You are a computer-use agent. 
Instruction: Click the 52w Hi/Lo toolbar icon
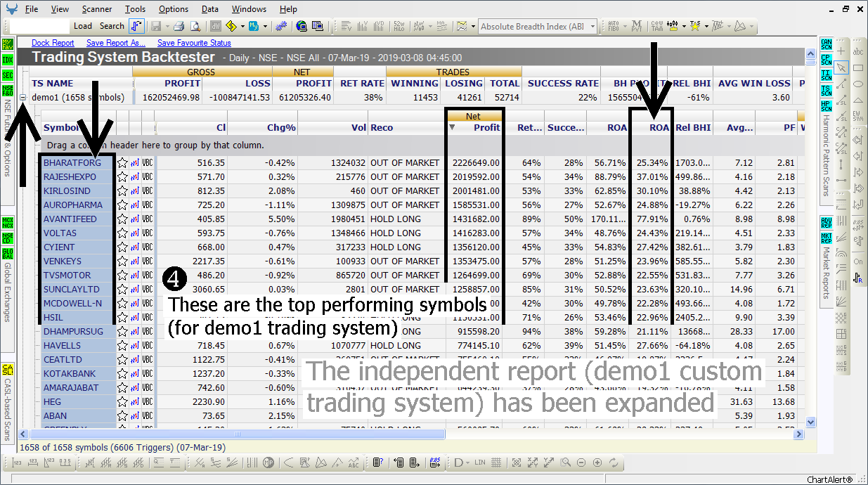399,26
